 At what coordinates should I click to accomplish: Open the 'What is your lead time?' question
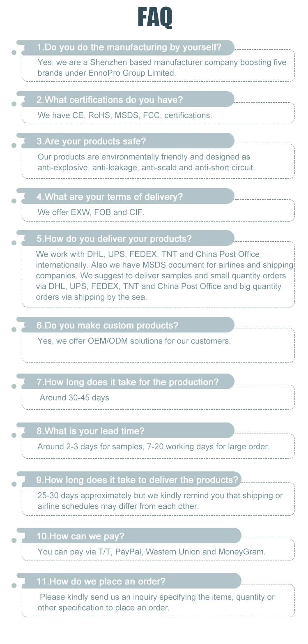click(x=90, y=431)
